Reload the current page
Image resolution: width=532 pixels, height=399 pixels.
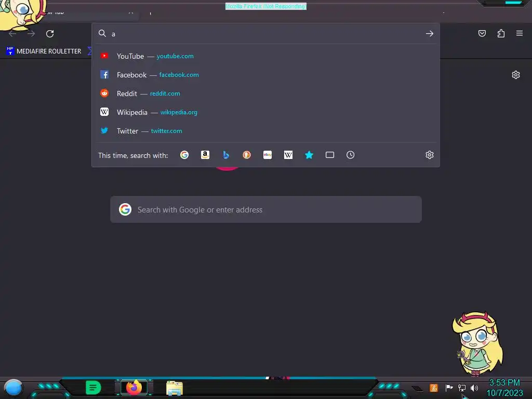(x=50, y=34)
